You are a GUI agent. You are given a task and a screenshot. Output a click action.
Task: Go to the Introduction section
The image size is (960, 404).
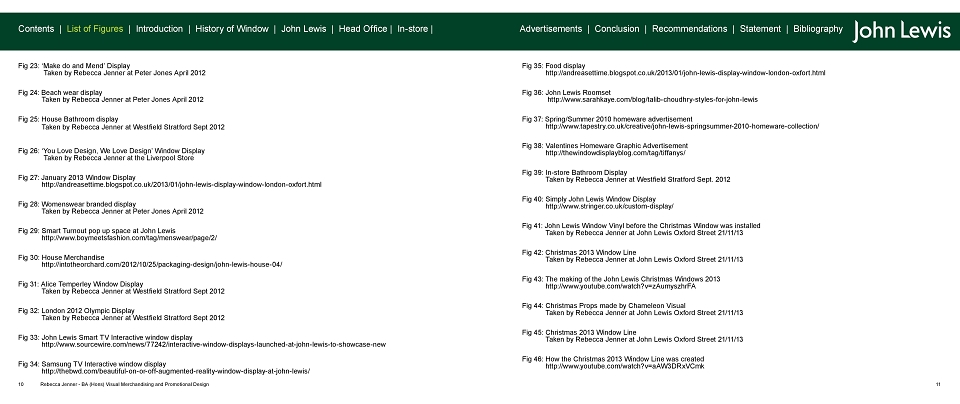[x=159, y=29]
